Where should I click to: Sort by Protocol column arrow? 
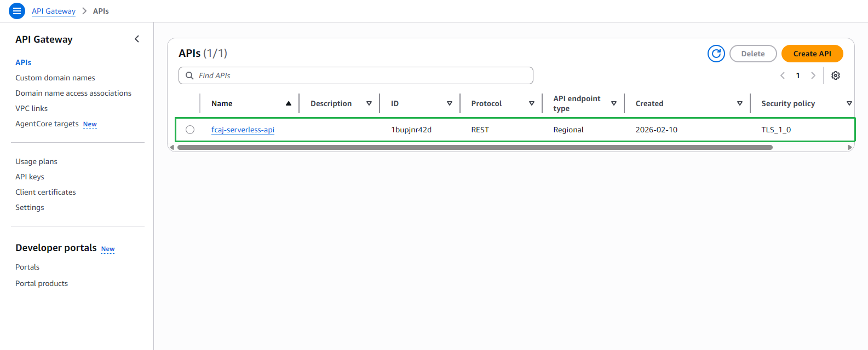pyautogui.click(x=532, y=103)
